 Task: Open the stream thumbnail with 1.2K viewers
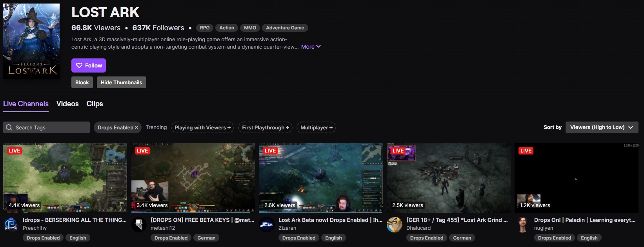click(577, 178)
